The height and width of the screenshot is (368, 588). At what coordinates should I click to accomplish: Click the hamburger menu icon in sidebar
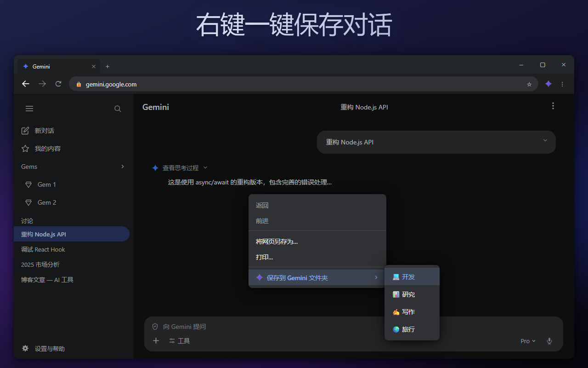(29, 109)
